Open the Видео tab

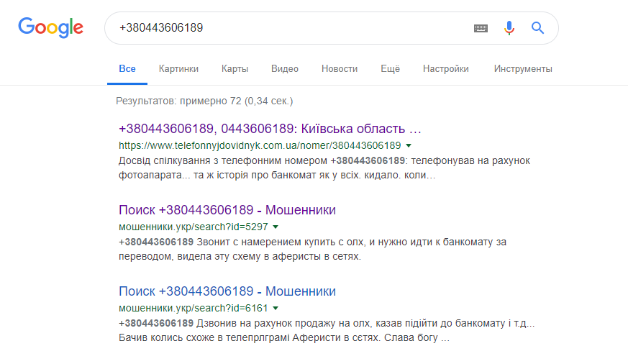point(285,69)
